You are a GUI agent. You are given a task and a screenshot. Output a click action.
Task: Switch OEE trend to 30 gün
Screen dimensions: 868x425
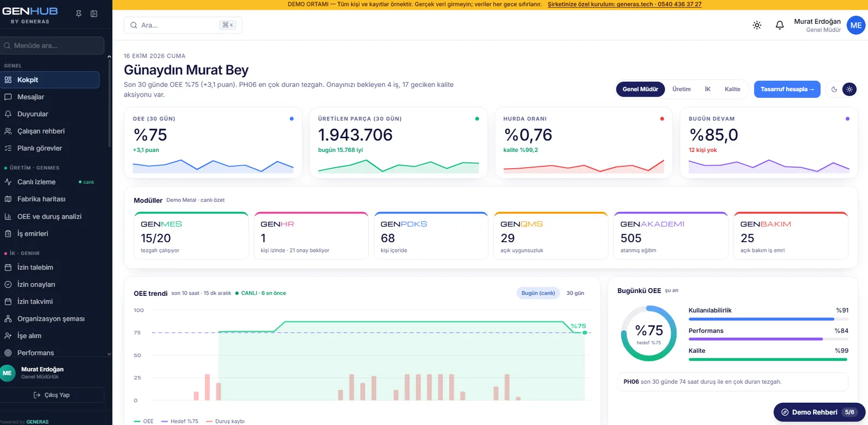pos(575,293)
